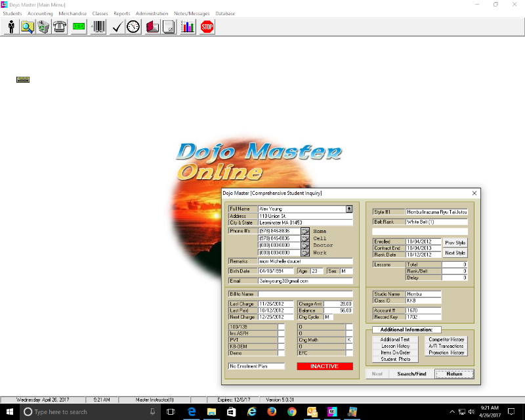Open Items On Order
Viewport: 525px width, 420px height.
[395, 352]
